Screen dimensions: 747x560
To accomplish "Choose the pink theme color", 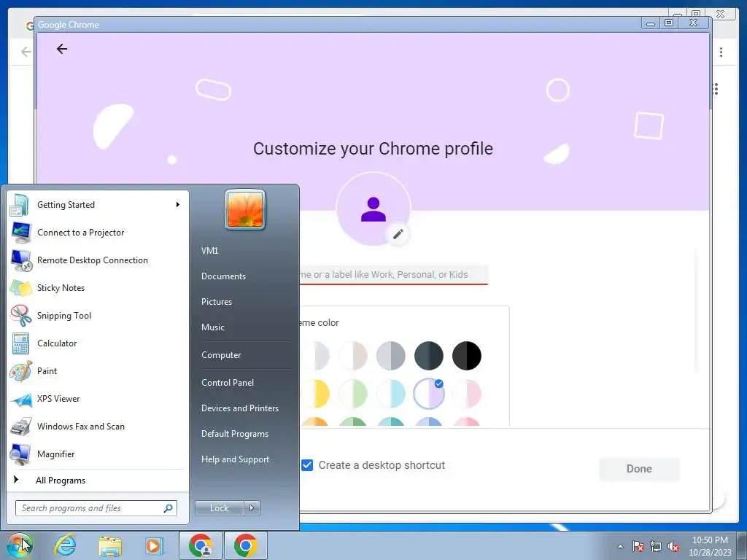I will 466,394.
